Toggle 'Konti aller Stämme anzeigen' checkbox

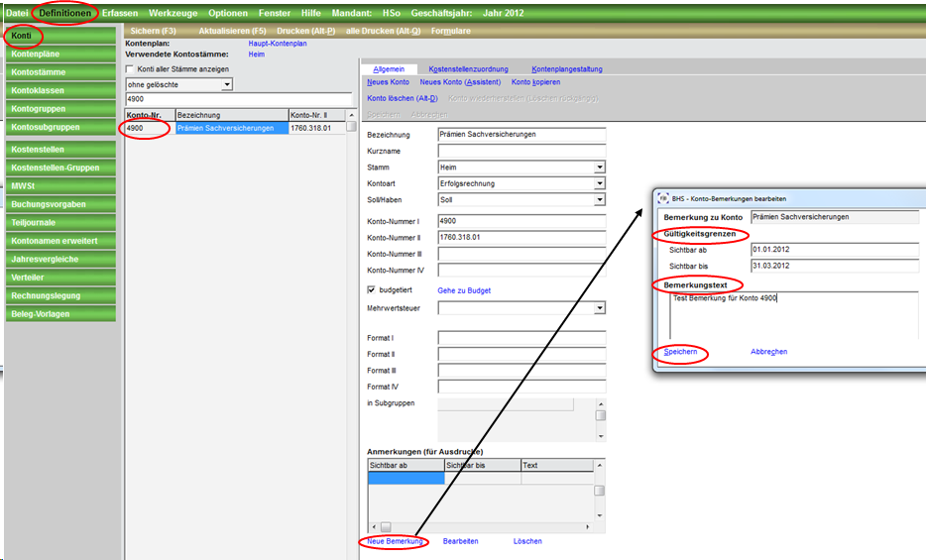(130, 69)
